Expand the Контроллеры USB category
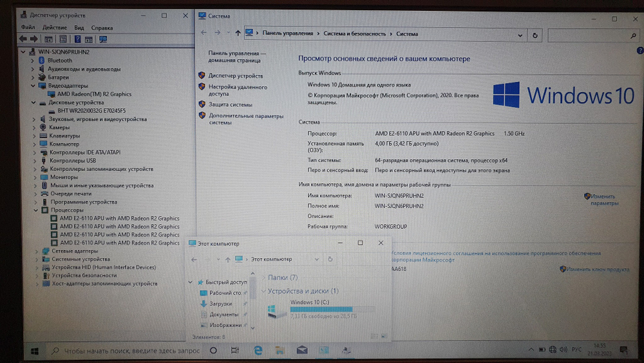 tap(35, 161)
